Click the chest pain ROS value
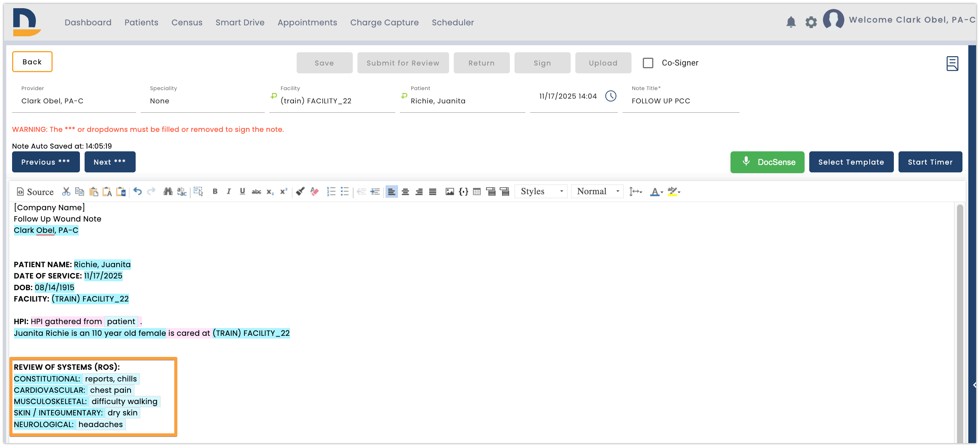The width and height of the screenshot is (980, 447). tap(111, 390)
